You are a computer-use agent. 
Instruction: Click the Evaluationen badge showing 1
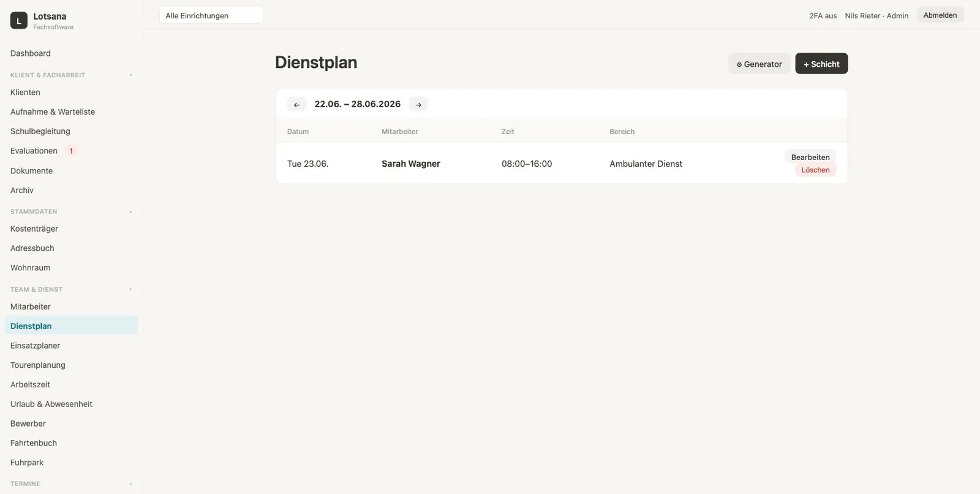71,151
